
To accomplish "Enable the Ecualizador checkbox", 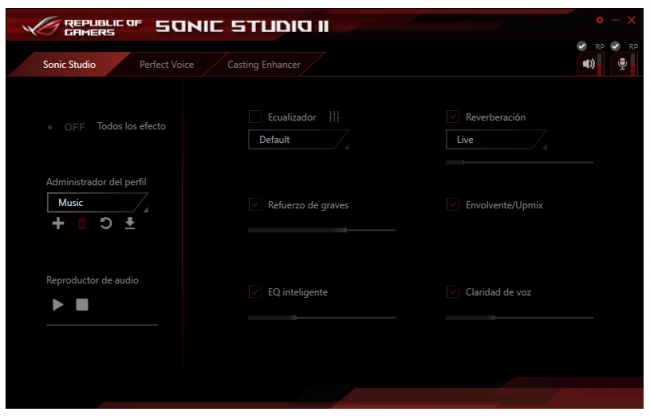I will 255,117.
